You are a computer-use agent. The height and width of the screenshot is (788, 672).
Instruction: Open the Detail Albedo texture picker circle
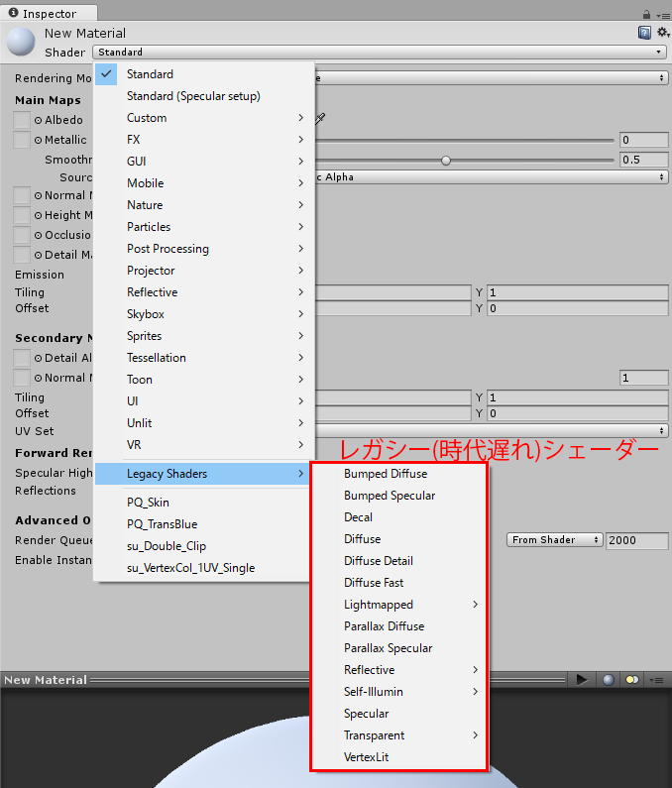tap(39, 359)
